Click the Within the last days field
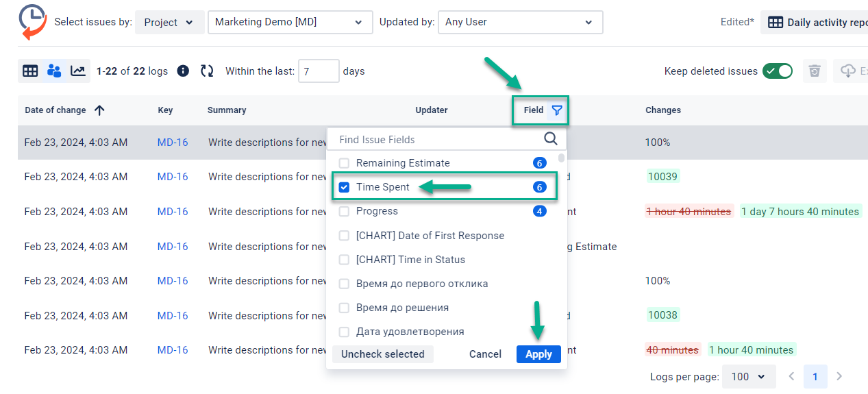This screenshot has height=394, width=868. [x=319, y=71]
